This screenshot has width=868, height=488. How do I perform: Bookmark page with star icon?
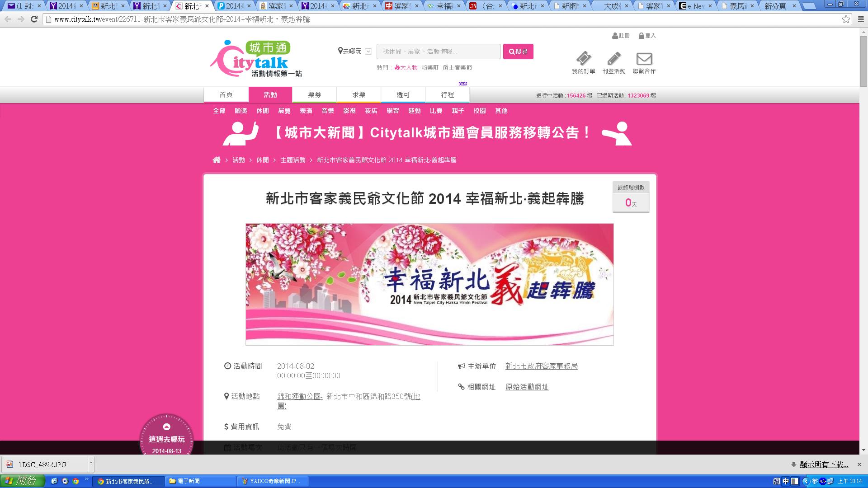coord(846,19)
